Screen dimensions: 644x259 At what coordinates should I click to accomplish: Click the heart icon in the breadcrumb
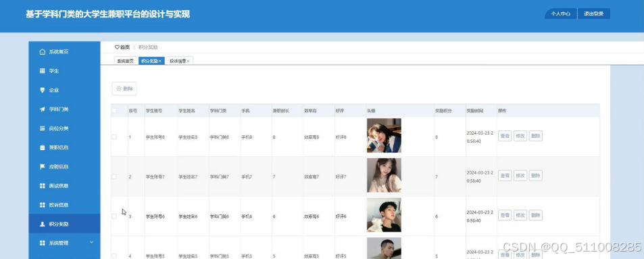coord(117,47)
